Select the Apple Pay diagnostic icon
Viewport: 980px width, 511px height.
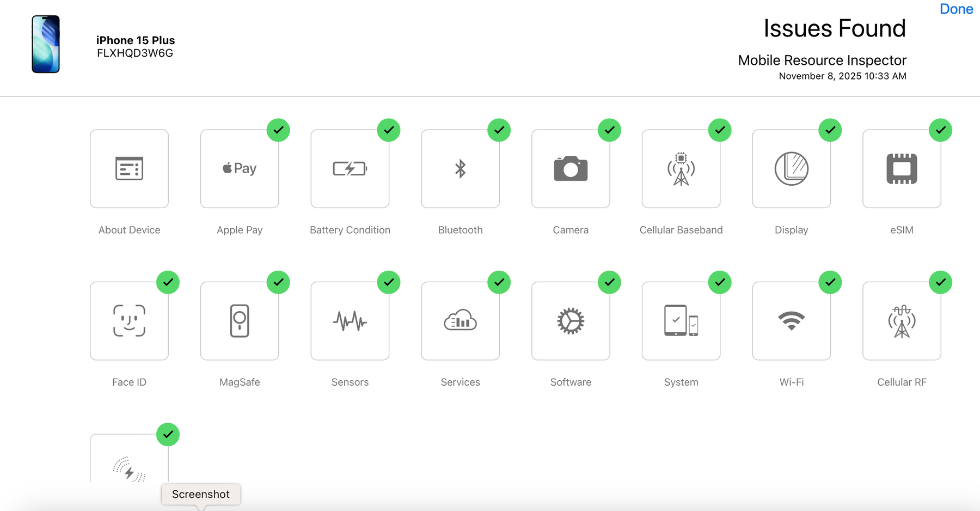240,169
